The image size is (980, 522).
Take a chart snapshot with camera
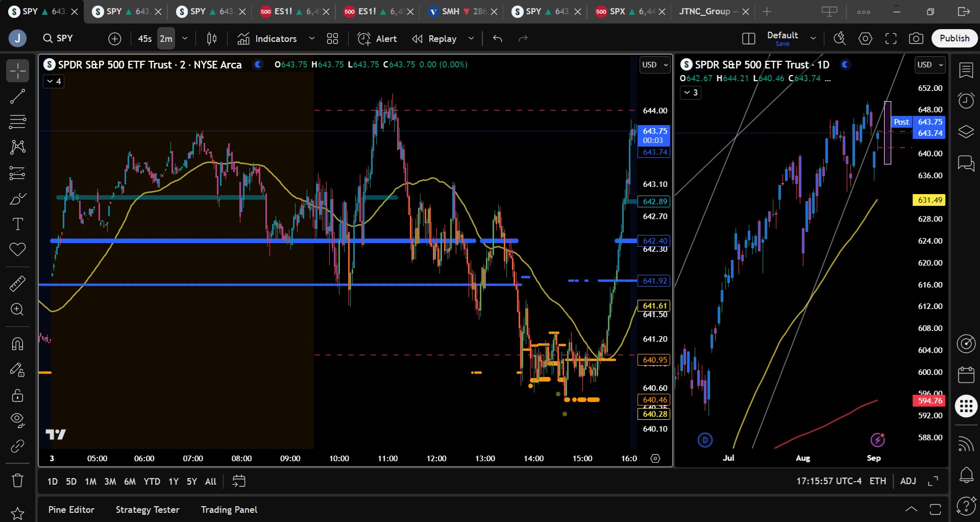pos(916,38)
